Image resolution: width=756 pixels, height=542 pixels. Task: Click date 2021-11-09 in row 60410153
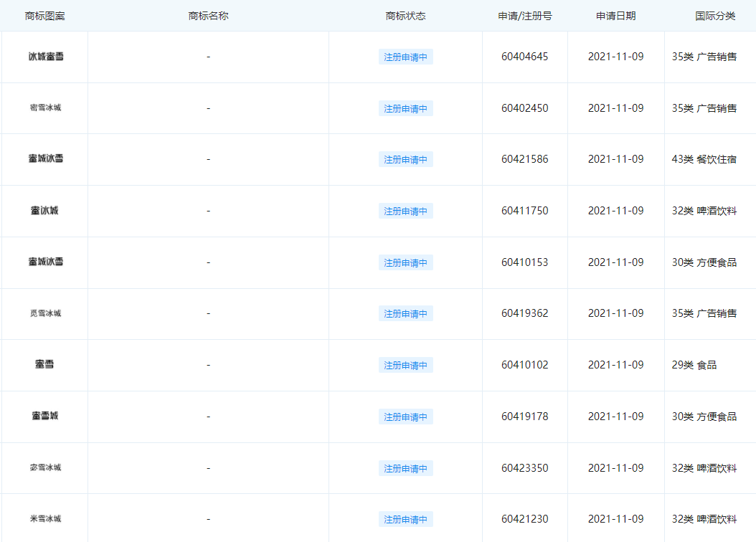point(615,262)
